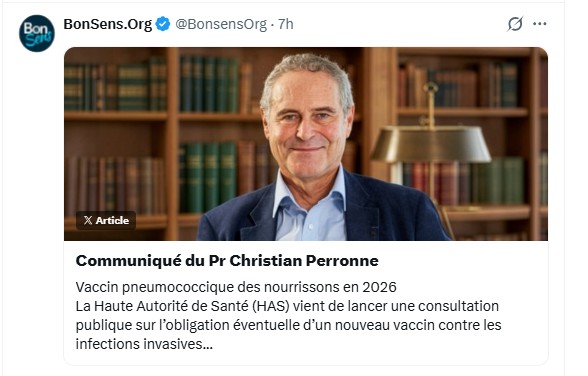Image resolution: width=588 pixels, height=376 pixels.
Task: Click the Grok explain-post icon
Action: [x=515, y=24]
